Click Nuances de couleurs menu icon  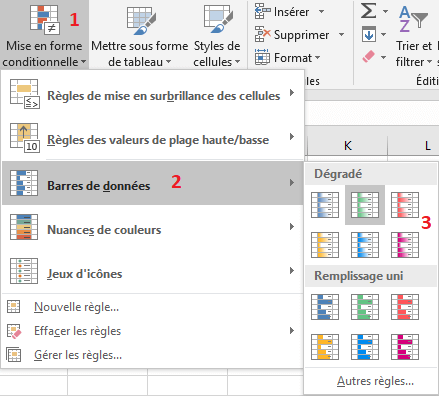pyautogui.click(x=24, y=227)
